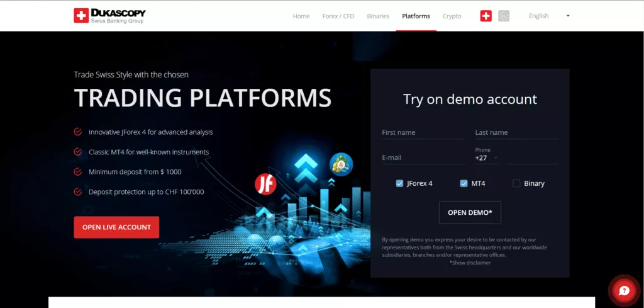
Task: Expand the +27 phone country code dropdown
Action: (x=487, y=158)
